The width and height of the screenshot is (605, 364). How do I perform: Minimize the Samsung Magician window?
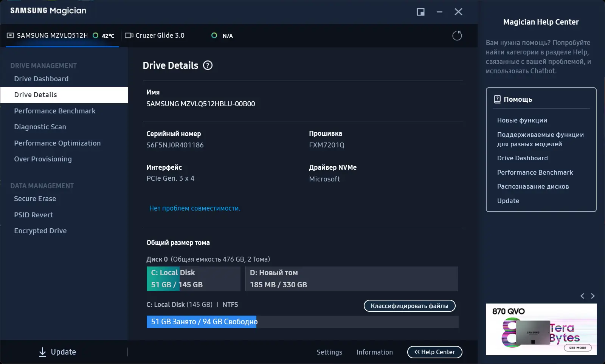coord(439,12)
